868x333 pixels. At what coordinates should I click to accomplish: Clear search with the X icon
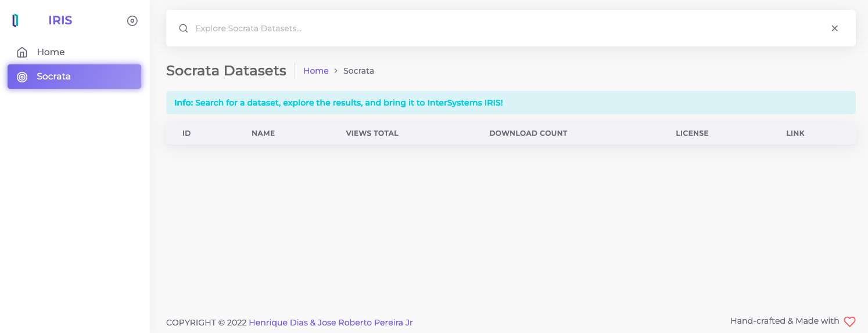835,28
